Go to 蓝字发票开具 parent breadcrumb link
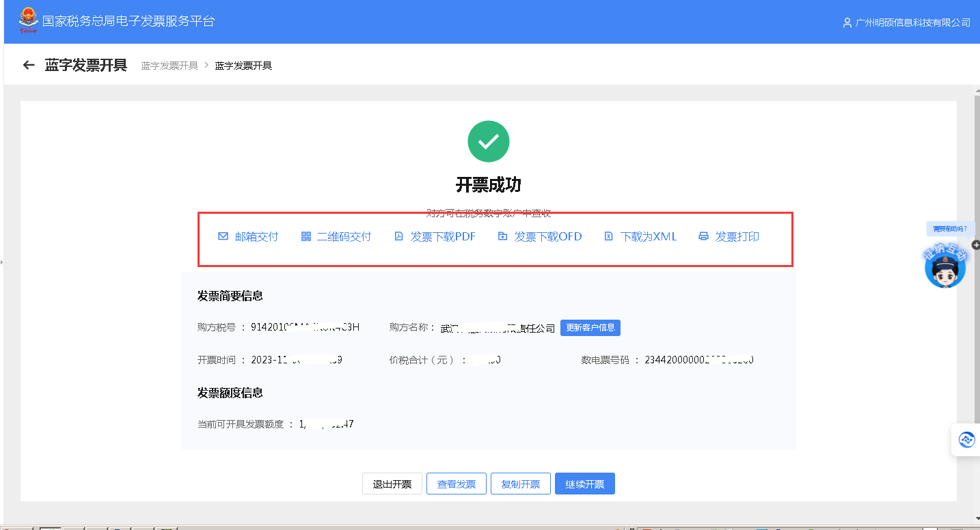The width and height of the screenshot is (980, 530). (169, 66)
